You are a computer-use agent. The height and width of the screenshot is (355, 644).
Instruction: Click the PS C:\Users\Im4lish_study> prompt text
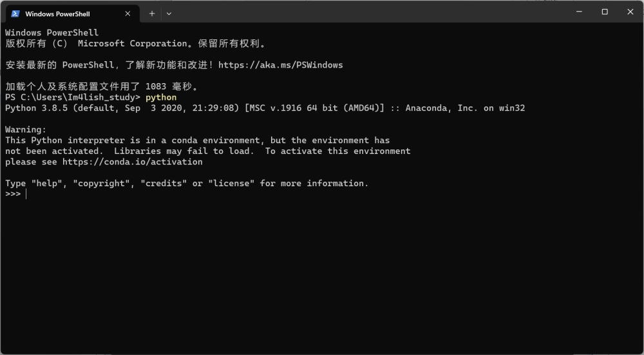pyautogui.click(x=73, y=97)
